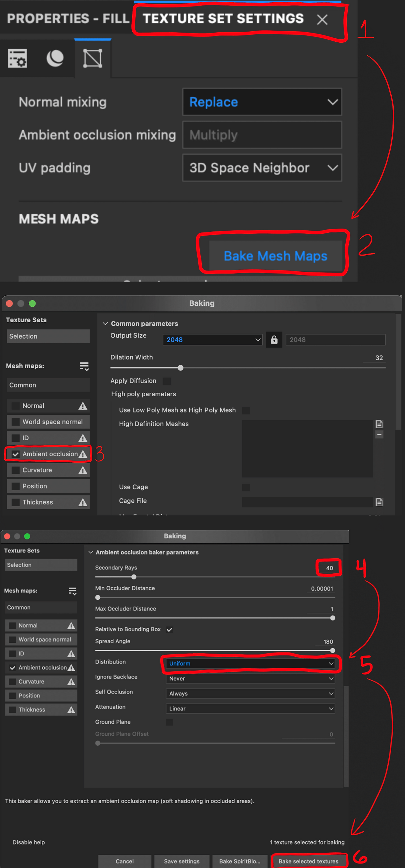
Task: Click ID warning icon in upper Baking window
Action: point(83,438)
